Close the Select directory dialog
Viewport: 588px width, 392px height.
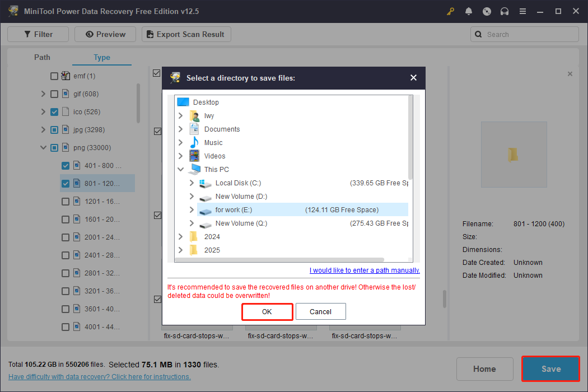pos(413,78)
